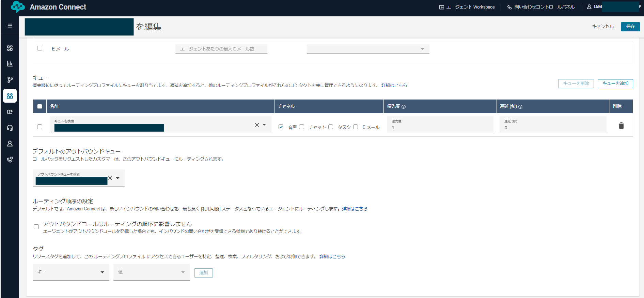The width and height of the screenshot is (644, 298).
Task: Open エージェント Workspace
Action: 467,7
